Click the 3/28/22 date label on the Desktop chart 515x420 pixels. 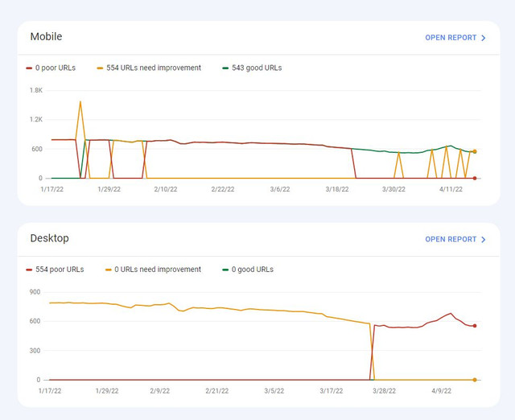pyautogui.click(x=384, y=391)
